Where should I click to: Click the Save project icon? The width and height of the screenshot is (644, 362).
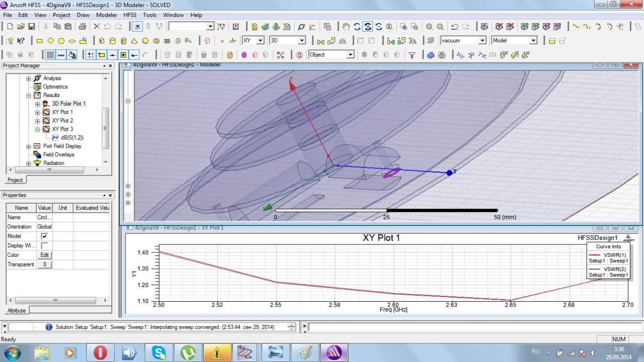tap(32, 27)
